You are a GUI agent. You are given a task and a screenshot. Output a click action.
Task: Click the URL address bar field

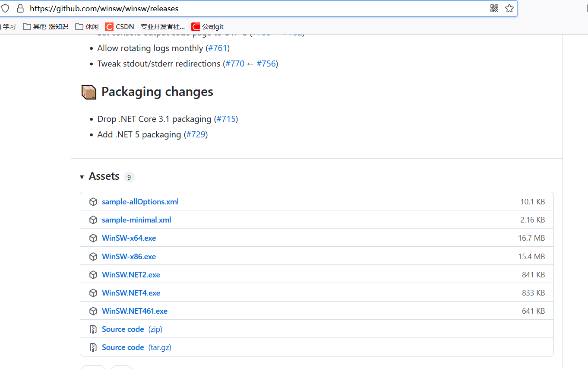point(259,8)
